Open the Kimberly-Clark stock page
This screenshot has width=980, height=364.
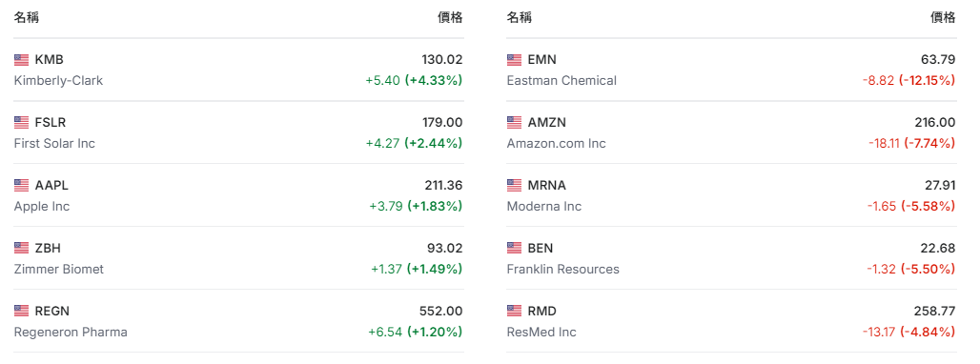point(58,81)
